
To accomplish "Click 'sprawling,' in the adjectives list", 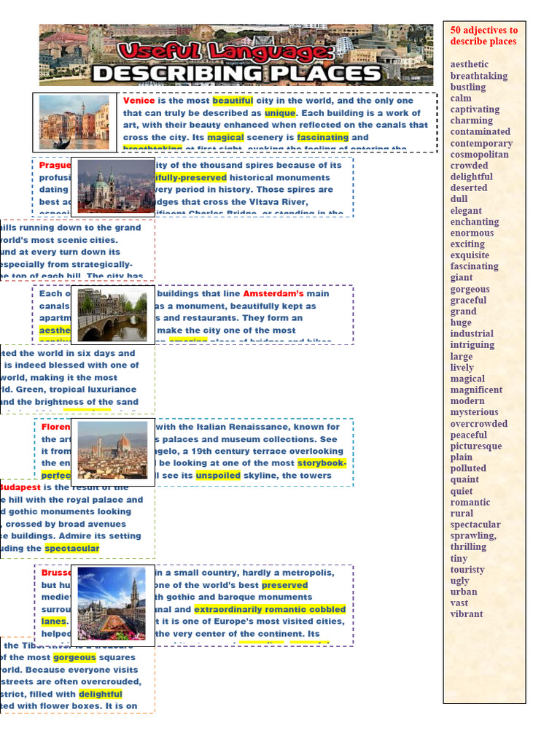I will (x=472, y=536).
